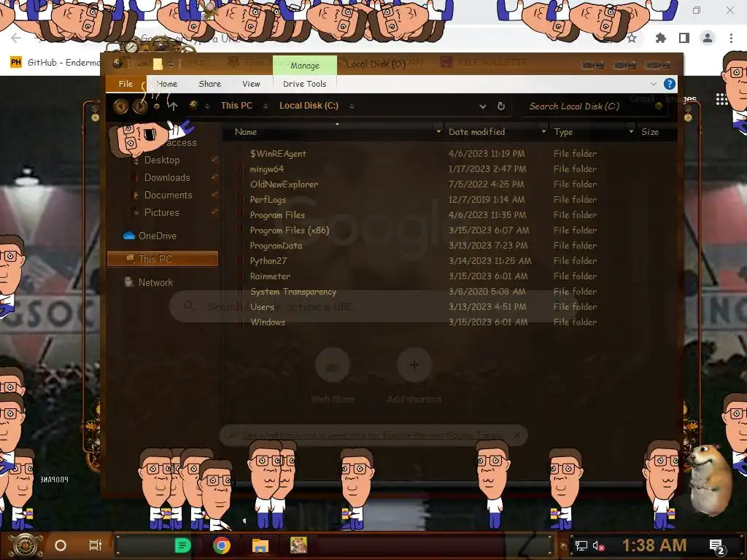This screenshot has height=560, width=747.
Task: Open the Type column filter dropdown arrow
Action: pos(631,131)
